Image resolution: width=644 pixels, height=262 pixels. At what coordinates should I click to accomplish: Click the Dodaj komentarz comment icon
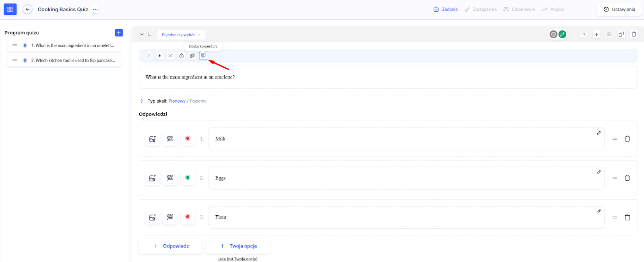click(203, 56)
